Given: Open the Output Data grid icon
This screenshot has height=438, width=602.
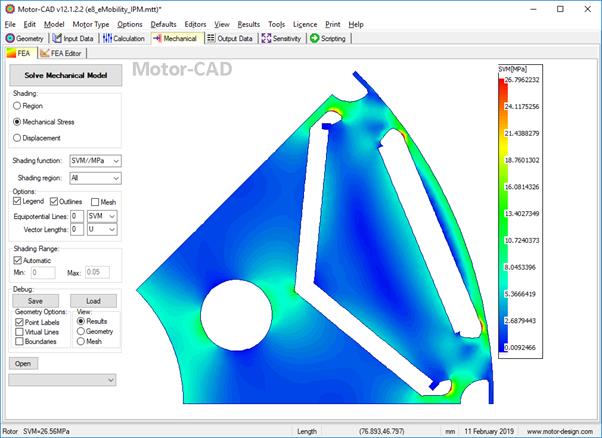Looking at the screenshot, I should tap(211, 38).
